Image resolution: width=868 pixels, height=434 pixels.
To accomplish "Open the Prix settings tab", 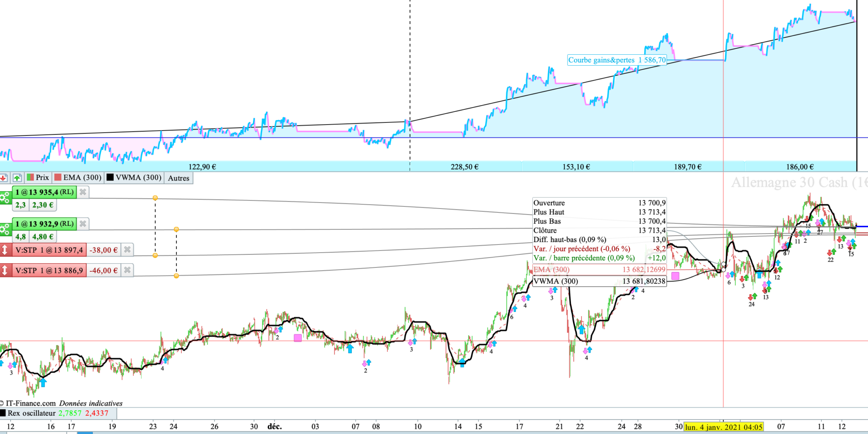I will (x=38, y=178).
